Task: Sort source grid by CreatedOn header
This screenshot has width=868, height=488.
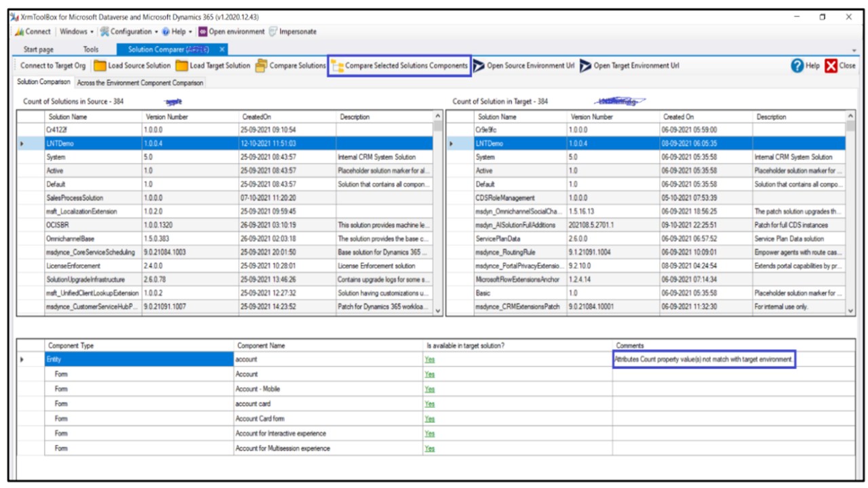Action: (x=287, y=117)
